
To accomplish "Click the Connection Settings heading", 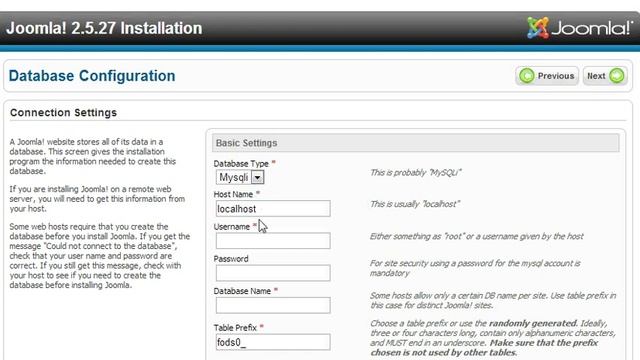I will click(63, 113).
